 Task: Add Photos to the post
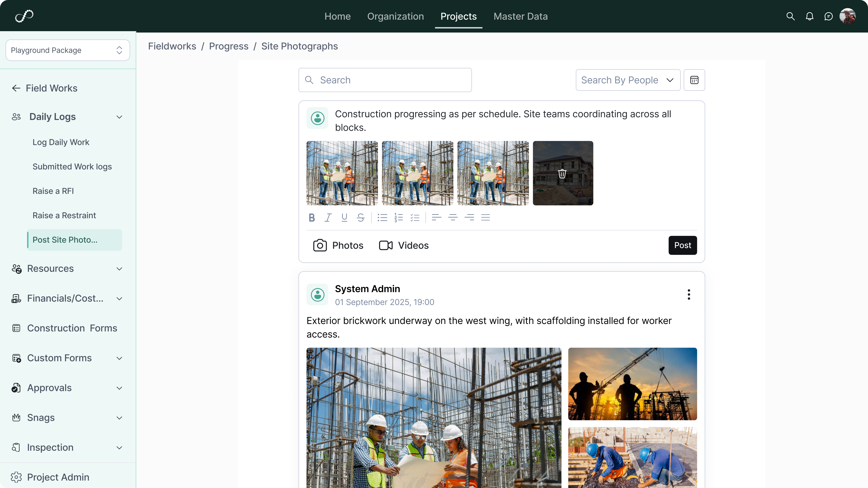[x=338, y=245]
